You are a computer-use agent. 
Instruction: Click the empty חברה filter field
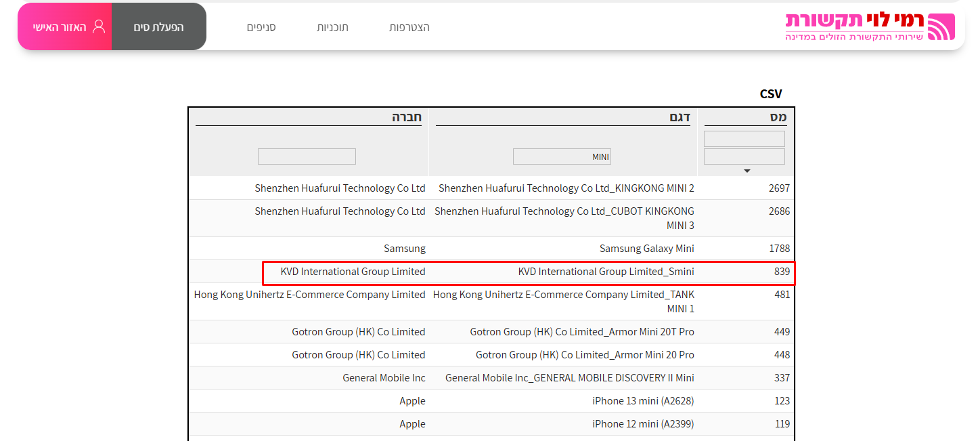coord(307,156)
